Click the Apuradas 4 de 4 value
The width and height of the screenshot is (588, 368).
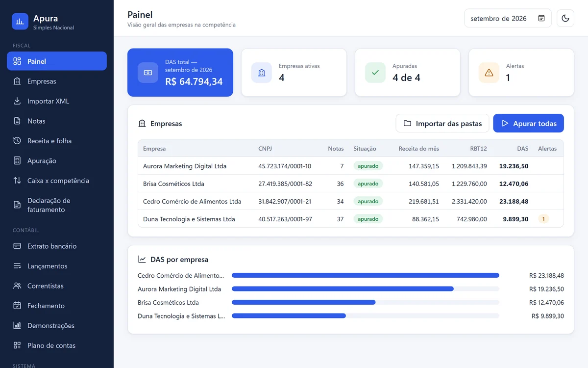pos(406,78)
